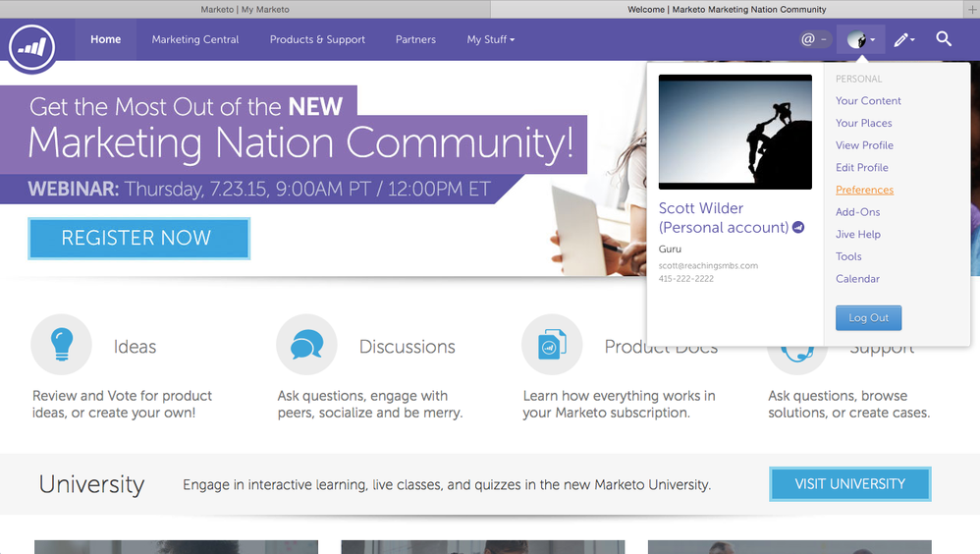
Task: Click Edit Profile link
Action: [862, 168]
